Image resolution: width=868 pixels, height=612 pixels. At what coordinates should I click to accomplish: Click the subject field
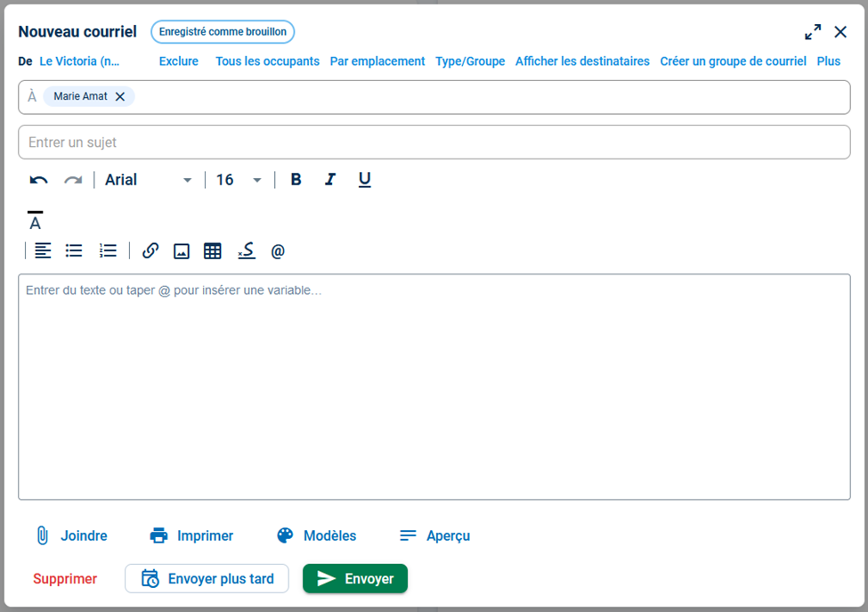pos(434,143)
